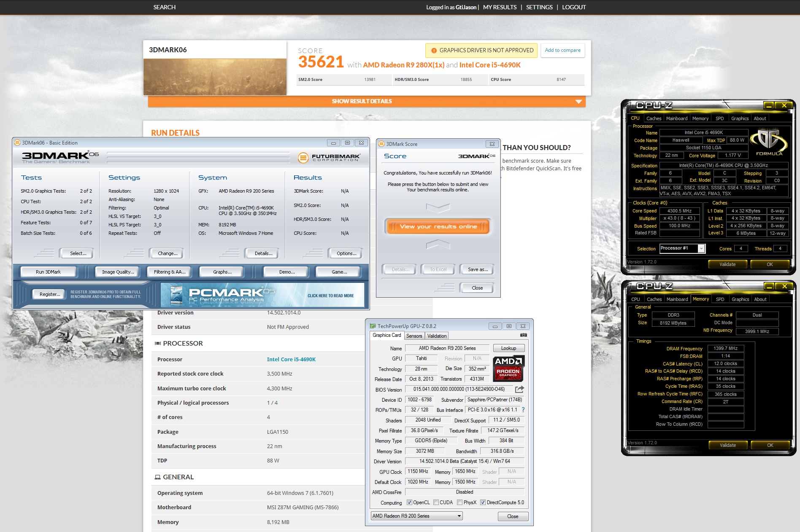This screenshot has width=800, height=532.
Task: Click the Run 3DMark button
Action: pos(48,272)
